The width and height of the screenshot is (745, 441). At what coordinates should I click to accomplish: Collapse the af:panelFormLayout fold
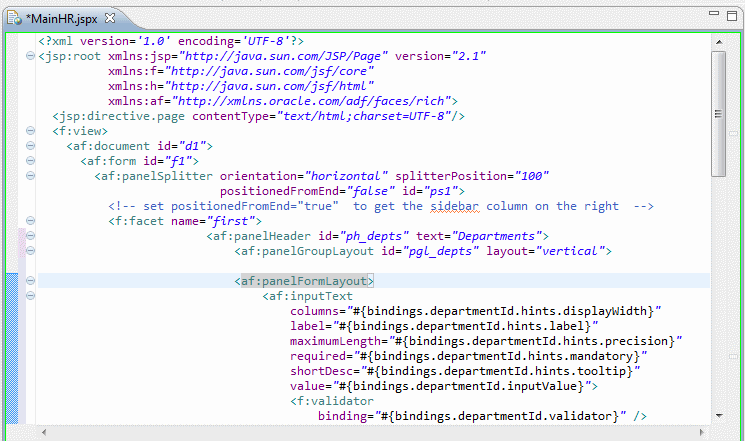pyautogui.click(x=30, y=280)
